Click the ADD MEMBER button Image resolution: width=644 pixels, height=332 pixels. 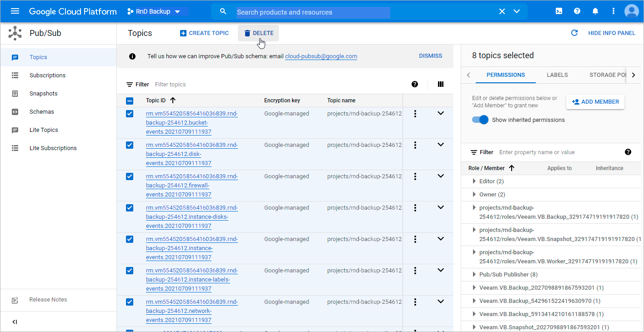(x=595, y=102)
